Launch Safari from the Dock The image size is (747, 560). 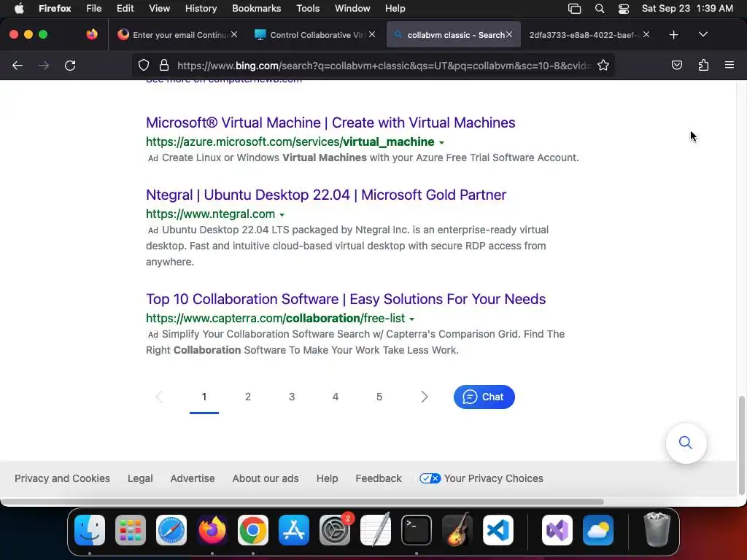click(x=171, y=530)
